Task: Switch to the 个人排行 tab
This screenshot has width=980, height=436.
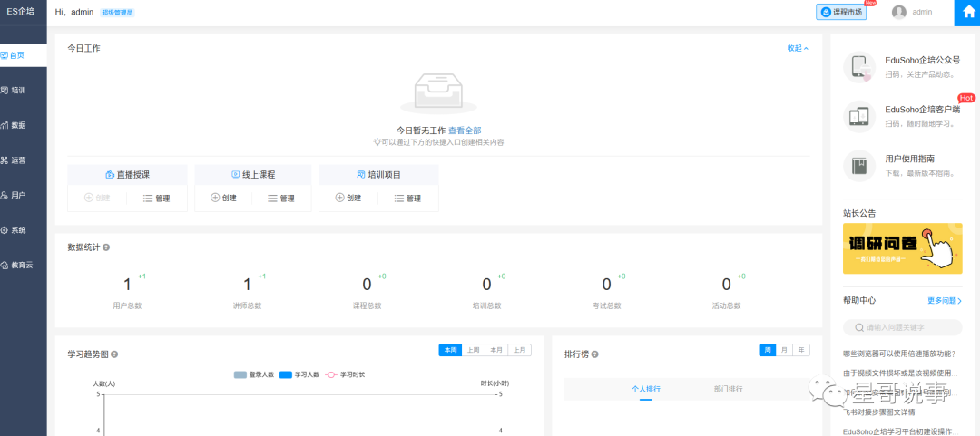Action: pos(646,389)
